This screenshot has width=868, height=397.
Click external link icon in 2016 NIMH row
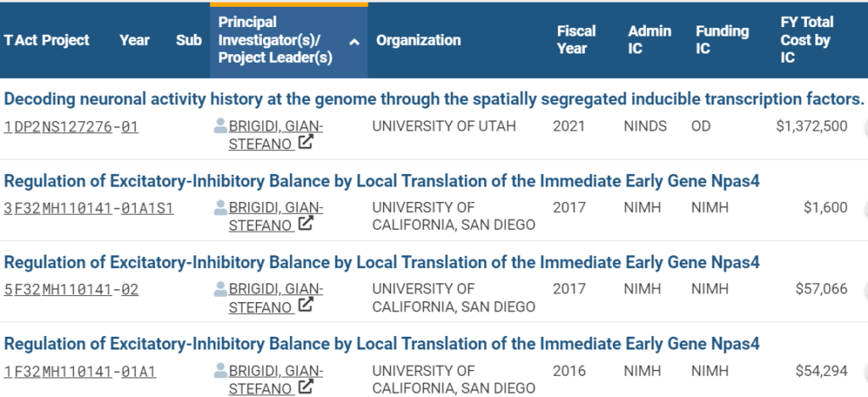click(x=305, y=387)
